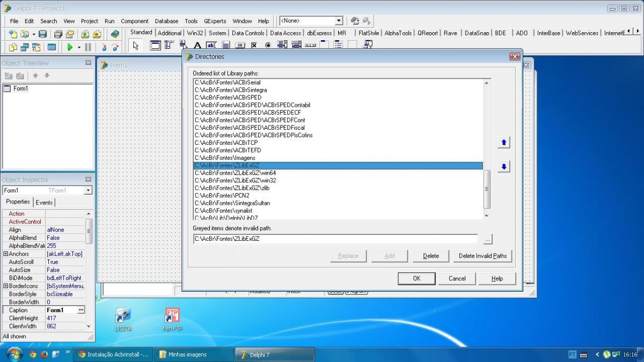Select the arrow pointer tool in palette

click(x=136, y=46)
